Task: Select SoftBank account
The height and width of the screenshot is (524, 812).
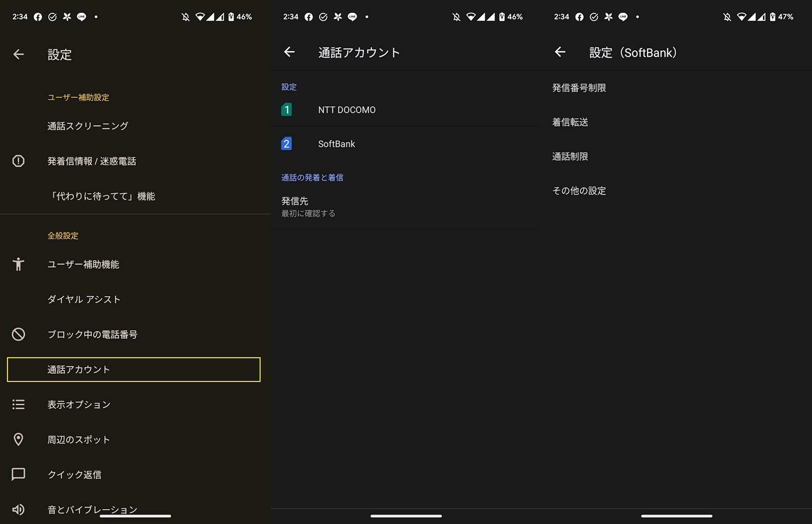Action: 406,144
